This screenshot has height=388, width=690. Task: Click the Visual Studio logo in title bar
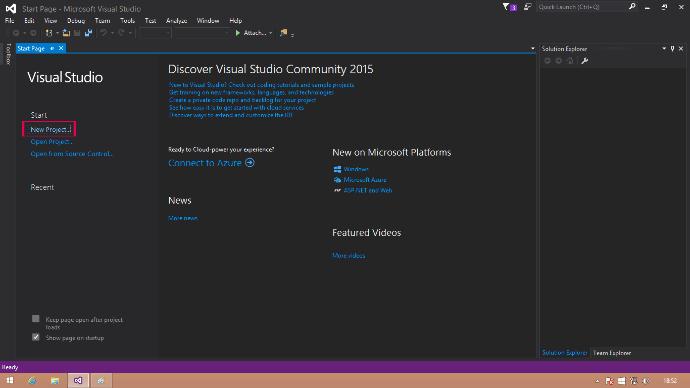pos(11,8)
